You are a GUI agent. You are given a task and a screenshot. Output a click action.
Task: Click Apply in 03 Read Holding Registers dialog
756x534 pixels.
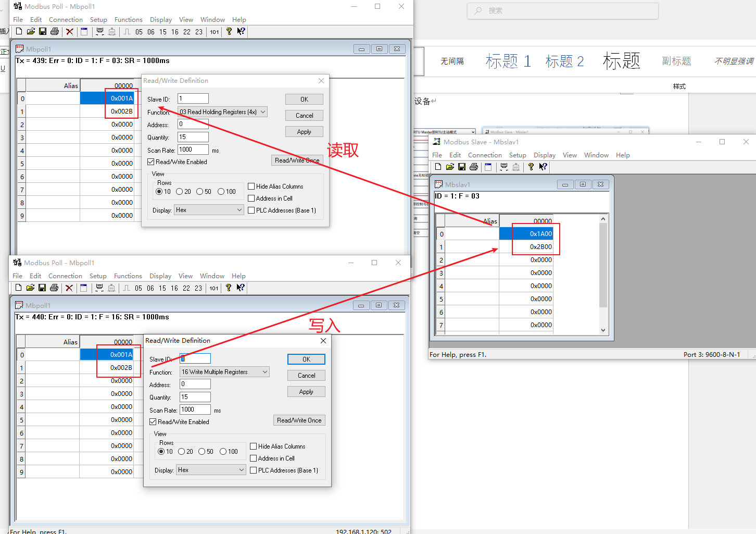tap(304, 132)
